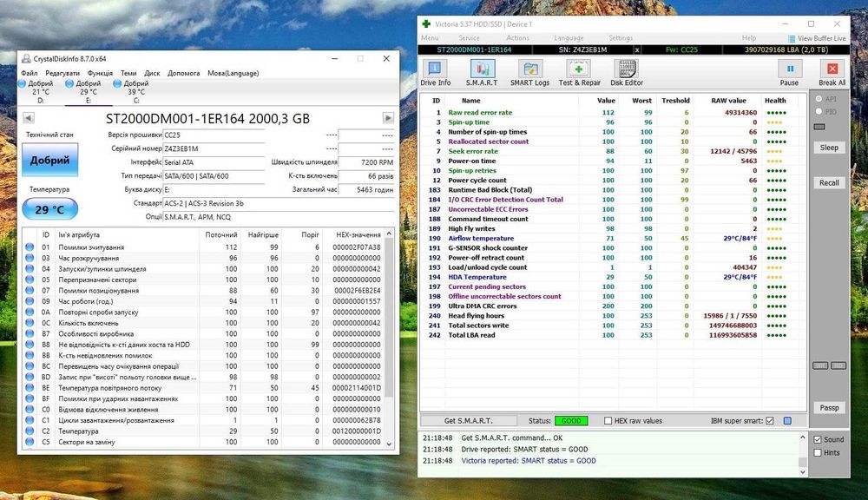Select Current pending sectors row
Viewport: 868px width, 500px height.
click(612, 286)
